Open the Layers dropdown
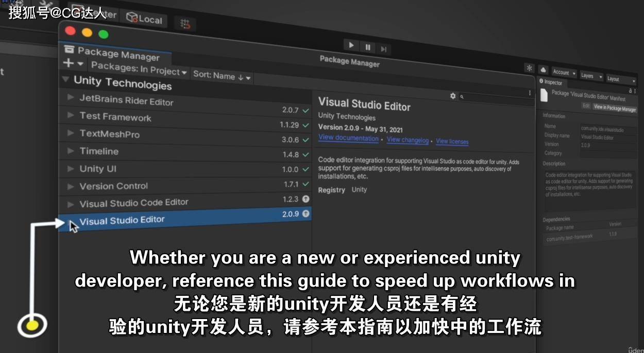This screenshot has height=353, width=644. click(x=591, y=76)
